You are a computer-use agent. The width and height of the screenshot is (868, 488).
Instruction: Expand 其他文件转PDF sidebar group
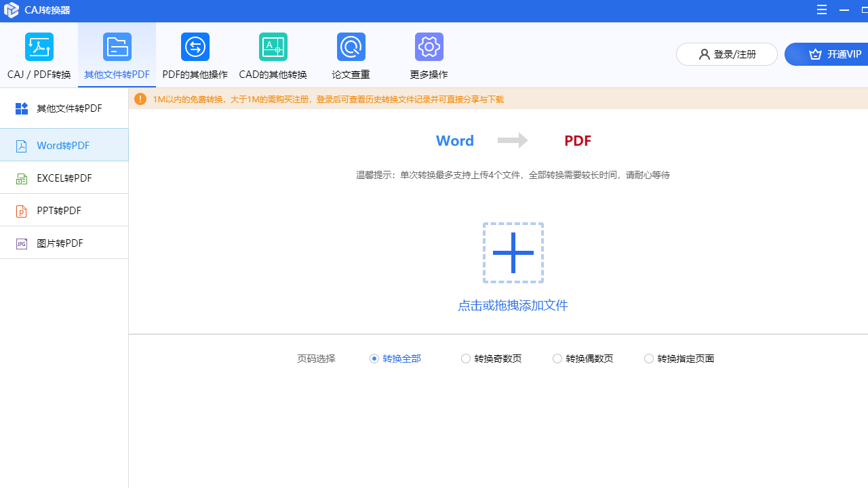tap(64, 108)
